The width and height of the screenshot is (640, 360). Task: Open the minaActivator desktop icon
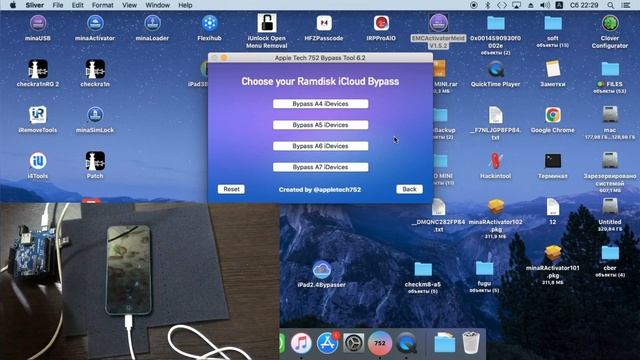(x=95, y=23)
